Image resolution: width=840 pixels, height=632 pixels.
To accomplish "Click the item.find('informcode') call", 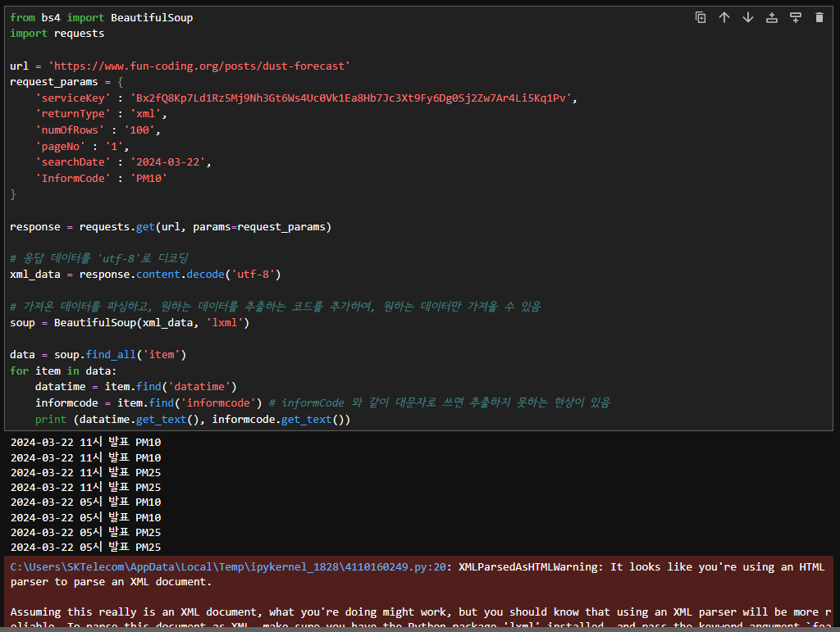I will pyautogui.click(x=189, y=403).
